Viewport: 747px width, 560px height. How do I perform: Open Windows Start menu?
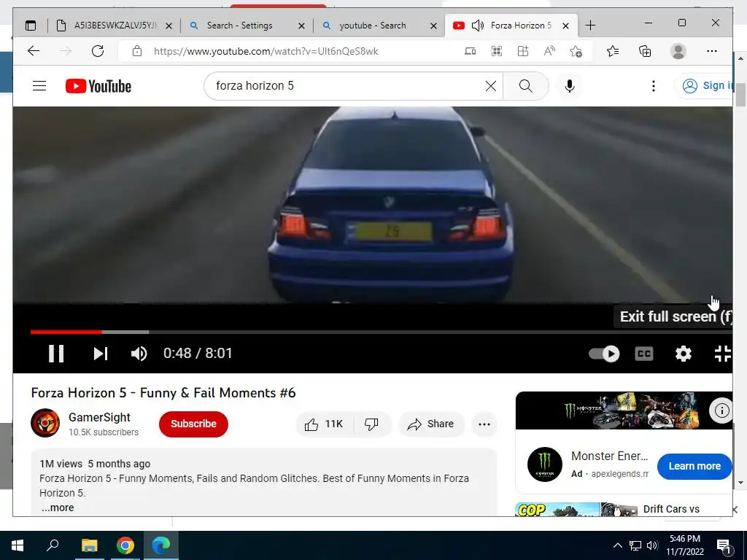(x=18, y=545)
